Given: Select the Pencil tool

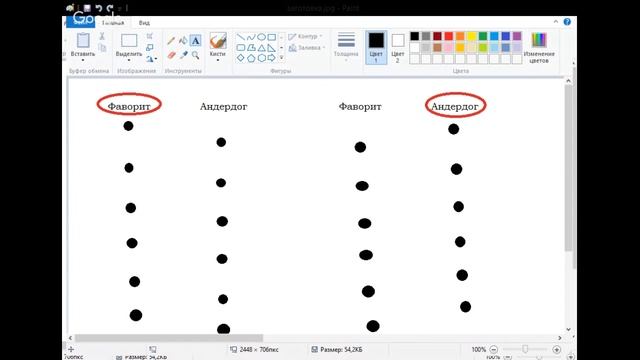Looking at the screenshot, I should click(x=171, y=41).
